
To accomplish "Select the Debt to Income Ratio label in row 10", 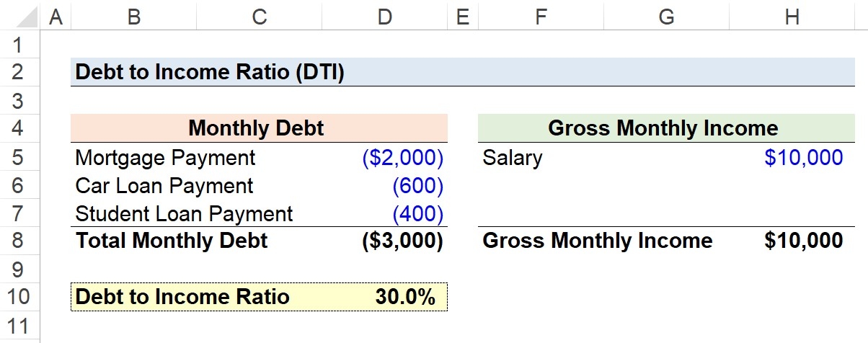I will point(182,297).
